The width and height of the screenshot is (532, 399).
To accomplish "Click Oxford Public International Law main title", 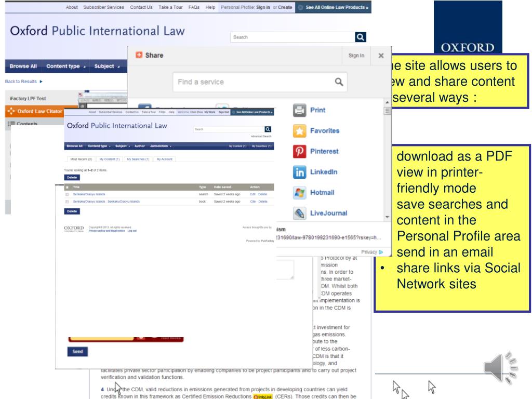I will pyautogui.click(x=97, y=31).
